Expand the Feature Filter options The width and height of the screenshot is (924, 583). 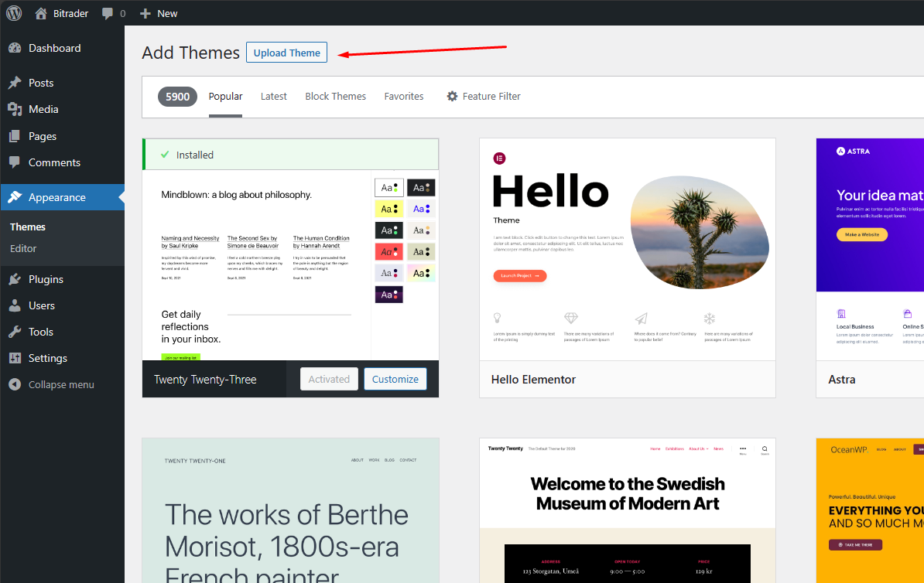point(483,97)
